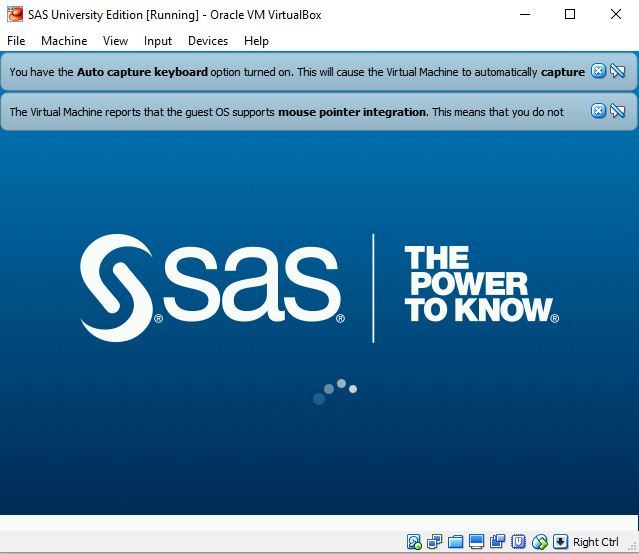This screenshot has height=554, width=639.
Task: Click the mouse pointer integration message text
Action: [x=286, y=112]
